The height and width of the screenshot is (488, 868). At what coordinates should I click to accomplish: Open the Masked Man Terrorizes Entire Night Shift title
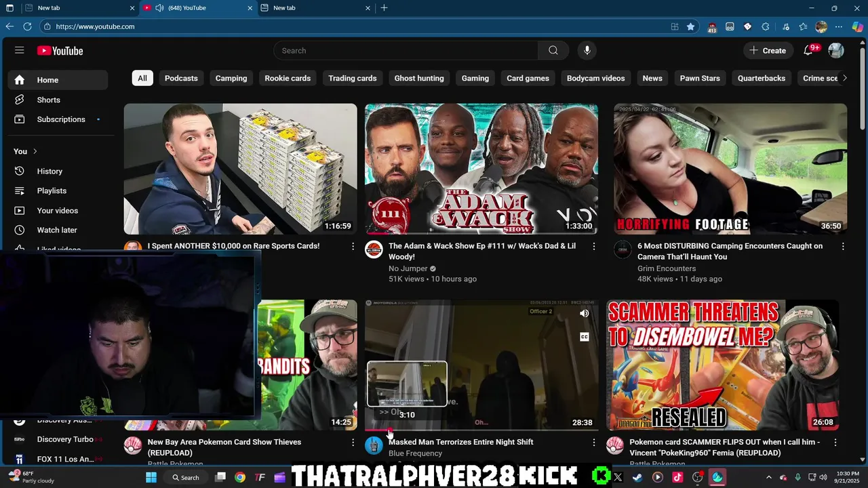pyautogui.click(x=460, y=442)
